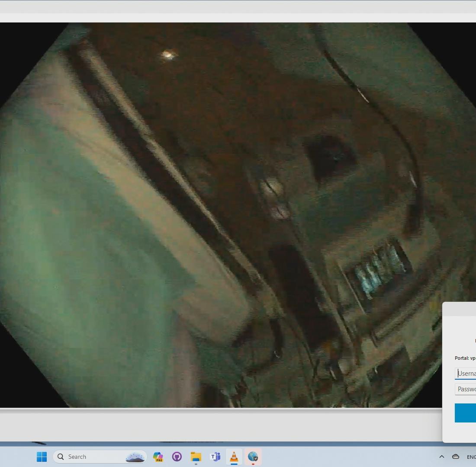Open Copilot preview from the taskbar
Screen dimensions: 476x467
[x=158, y=457]
